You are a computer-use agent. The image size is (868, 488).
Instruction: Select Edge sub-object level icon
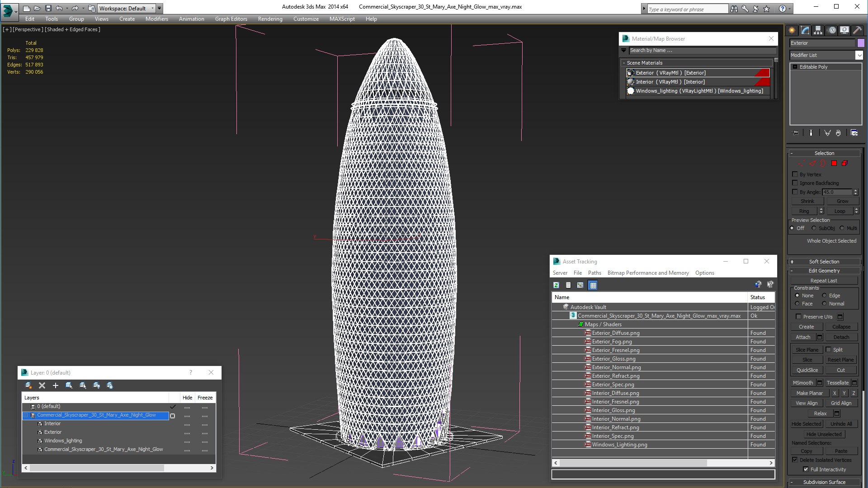coord(812,164)
